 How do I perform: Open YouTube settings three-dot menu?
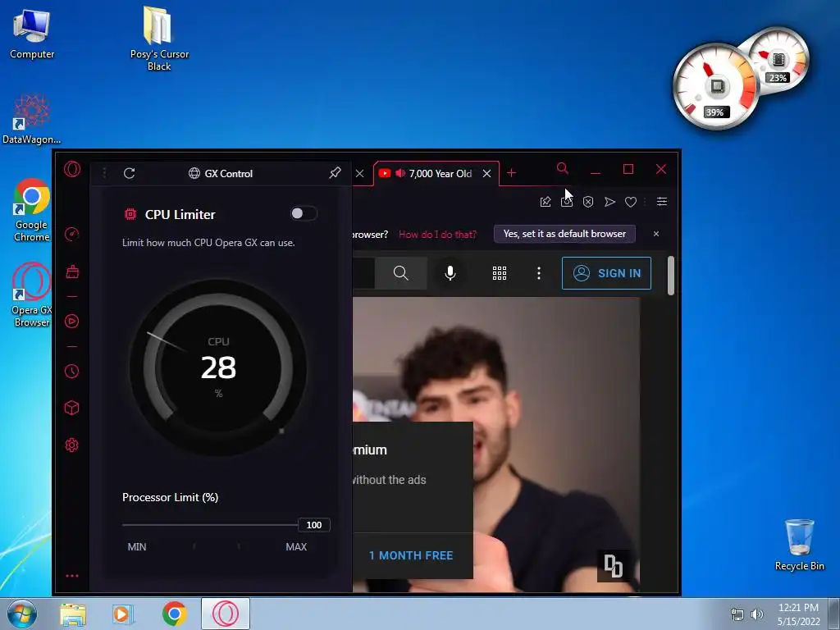pyautogui.click(x=539, y=273)
